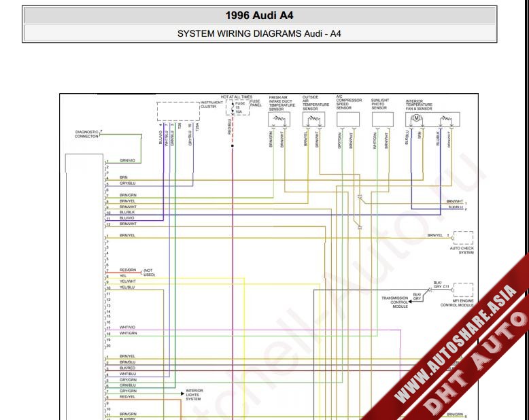Click the "RED/YEL" wire label

tap(128, 397)
